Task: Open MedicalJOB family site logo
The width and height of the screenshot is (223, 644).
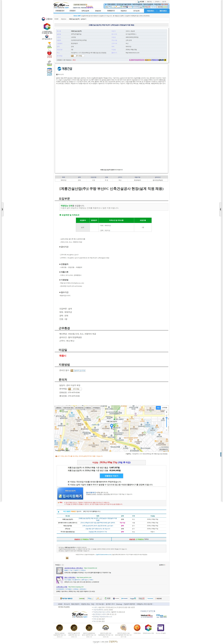Action: (147, 616)
